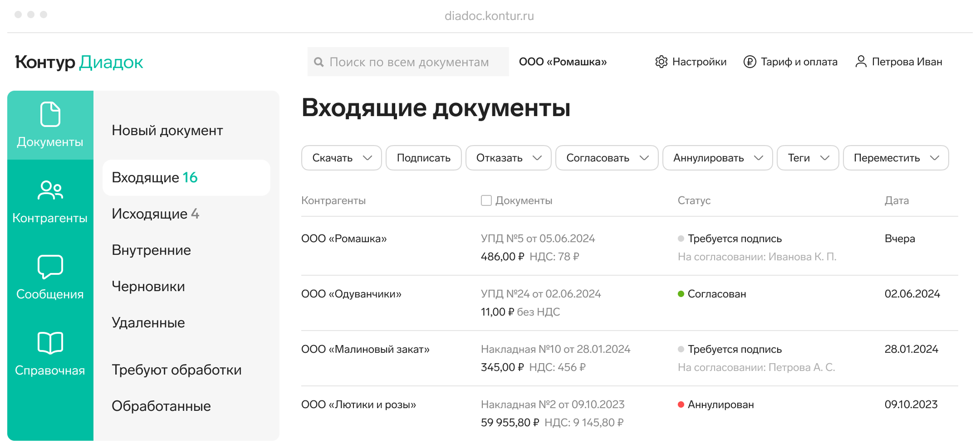Open the Исходящие folder
The image size is (980, 448).
tap(155, 214)
